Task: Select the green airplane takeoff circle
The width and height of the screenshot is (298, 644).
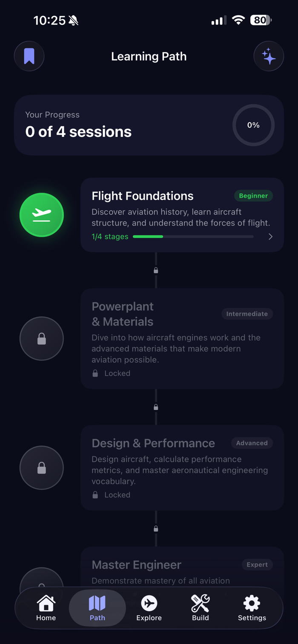Action: coord(42,215)
